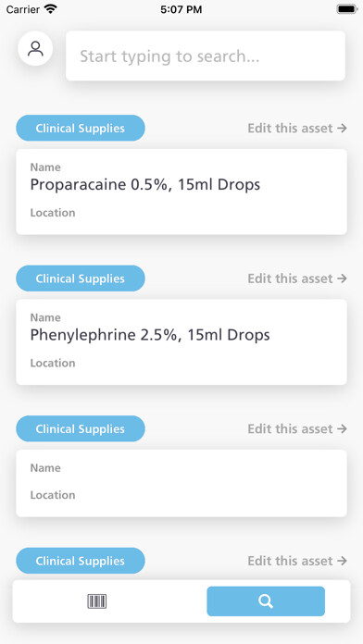Tap Clinical Supplies tag above Phenylephrine
This screenshot has width=363, height=644.
[x=81, y=279]
